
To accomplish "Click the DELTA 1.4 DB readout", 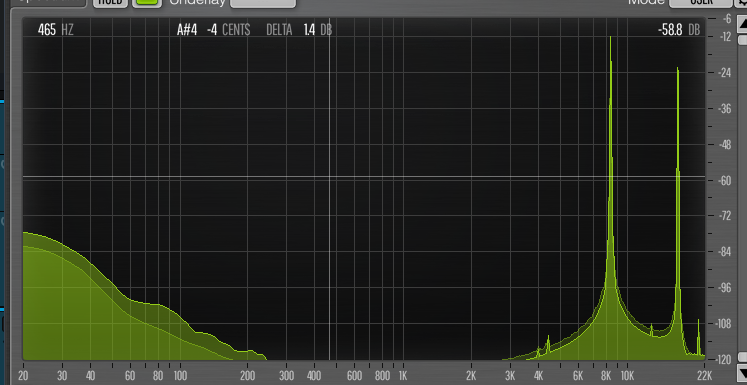I will pyautogui.click(x=299, y=30).
